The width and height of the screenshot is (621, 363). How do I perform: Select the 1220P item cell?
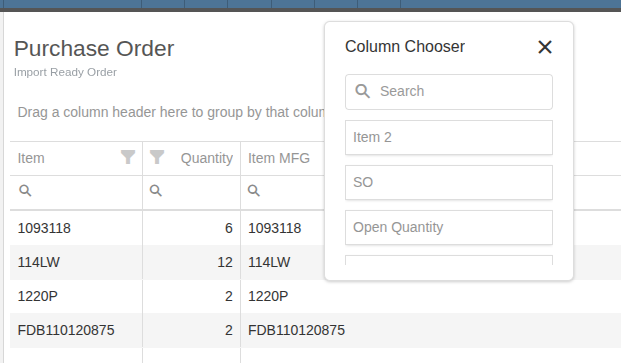[x=76, y=296]
